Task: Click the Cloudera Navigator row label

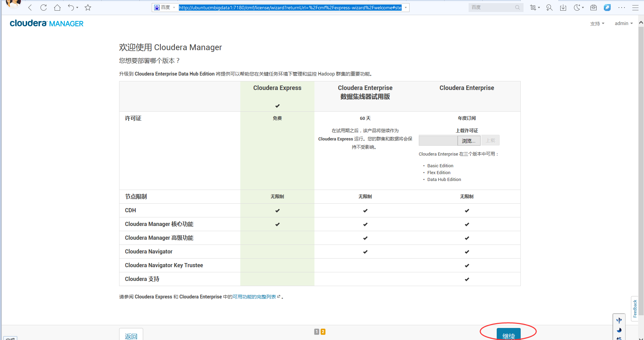Action: (x=149, y=251)
